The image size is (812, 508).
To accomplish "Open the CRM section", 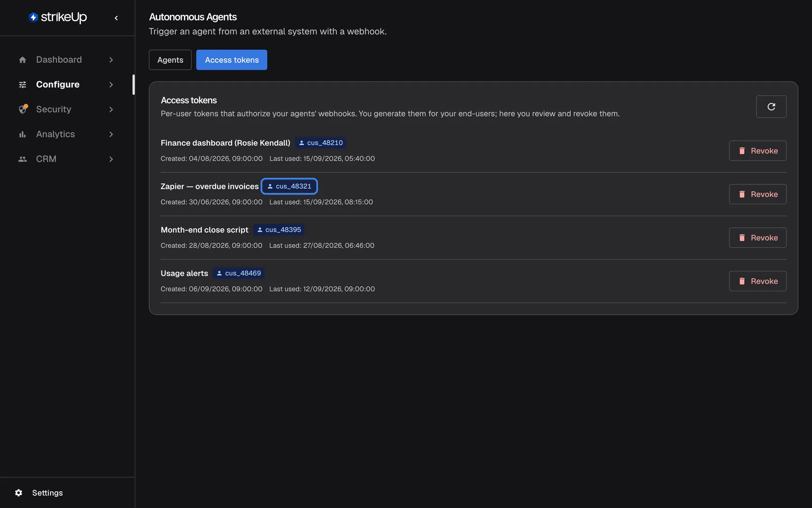I will pyautogui.click(x=67, y=159).
